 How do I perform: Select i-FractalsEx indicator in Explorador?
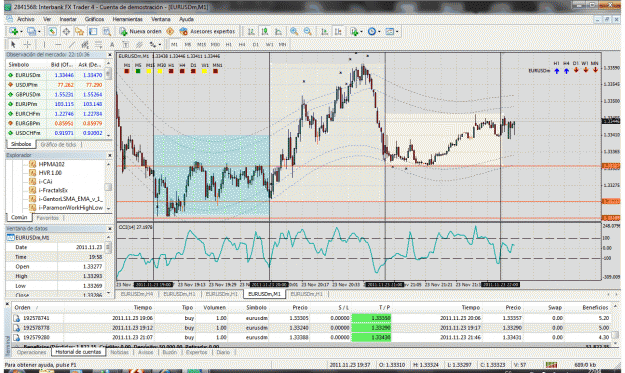pos(53,190)
